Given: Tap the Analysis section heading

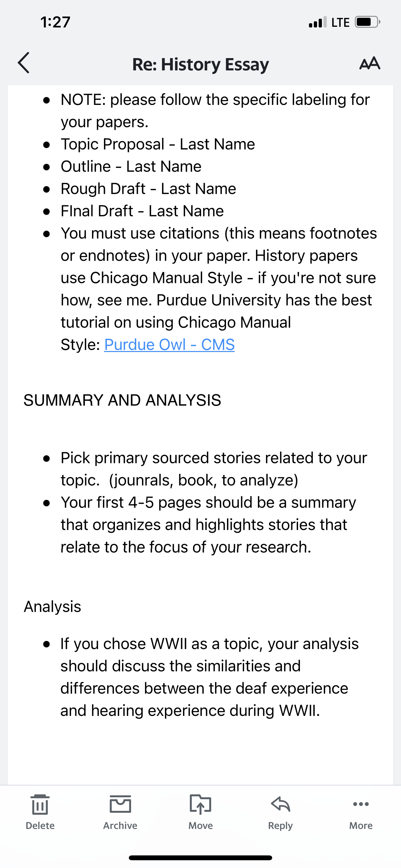Looking at the screenshot, I should pyautogui.click(x=53, y=606).
